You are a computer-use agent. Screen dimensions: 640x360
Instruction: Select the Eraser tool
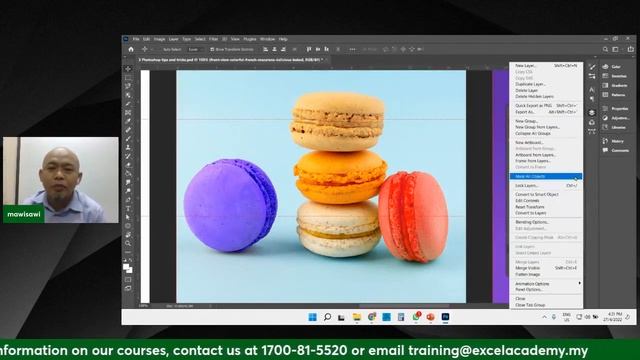click(x=128, y=165)
